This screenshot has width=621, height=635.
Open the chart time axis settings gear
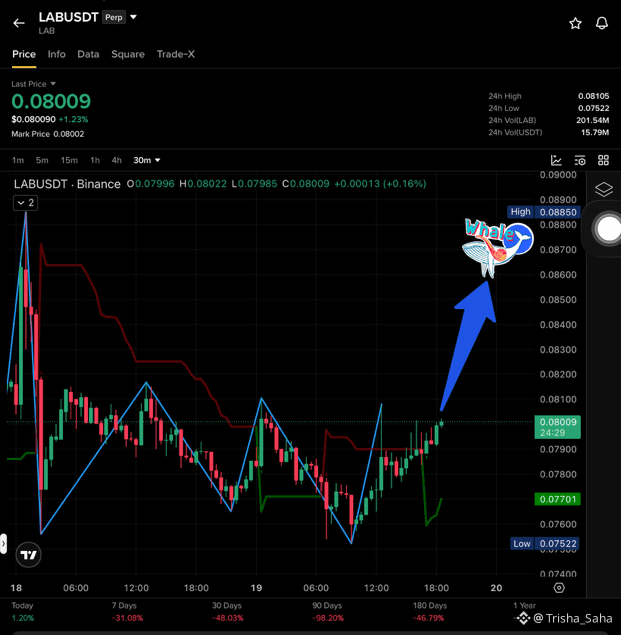559,588
